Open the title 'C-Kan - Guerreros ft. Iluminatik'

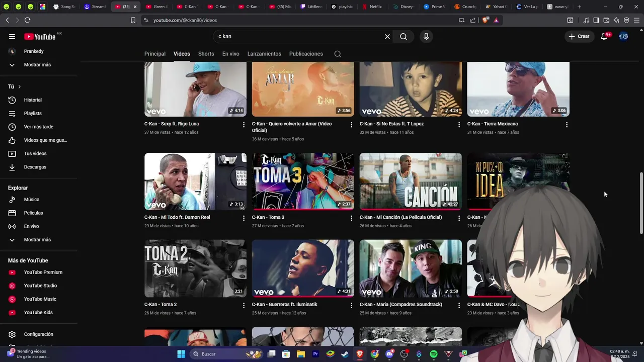click(x=284, y=305)
